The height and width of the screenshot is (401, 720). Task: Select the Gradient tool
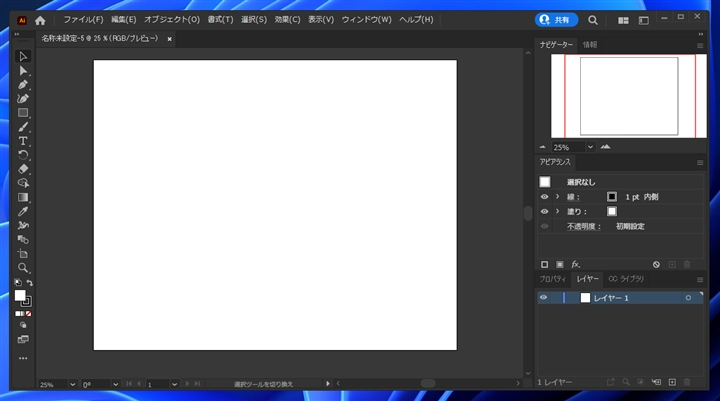click(x=23, y=198)
